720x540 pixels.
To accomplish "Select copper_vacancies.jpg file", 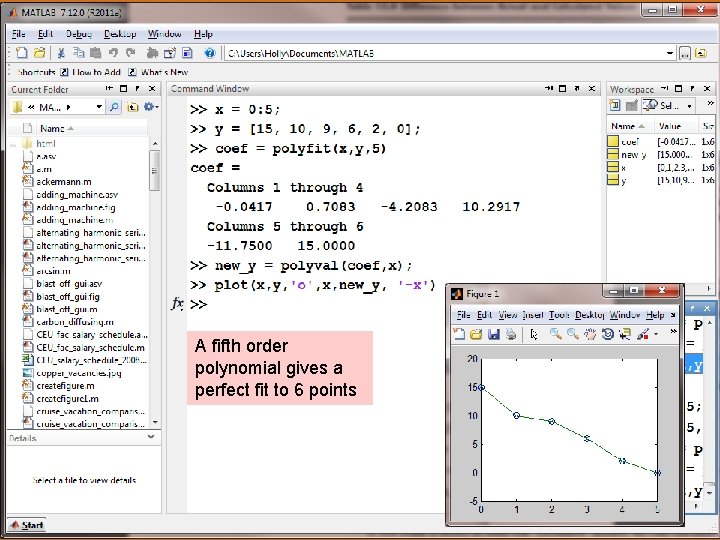I will pos(79,373).
